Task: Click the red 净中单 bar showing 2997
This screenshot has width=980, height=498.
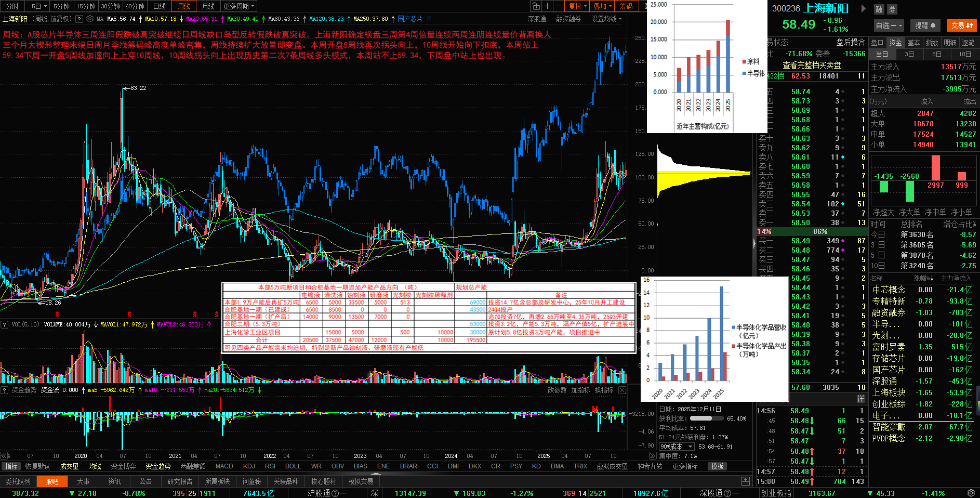Action: pos(935,168)
